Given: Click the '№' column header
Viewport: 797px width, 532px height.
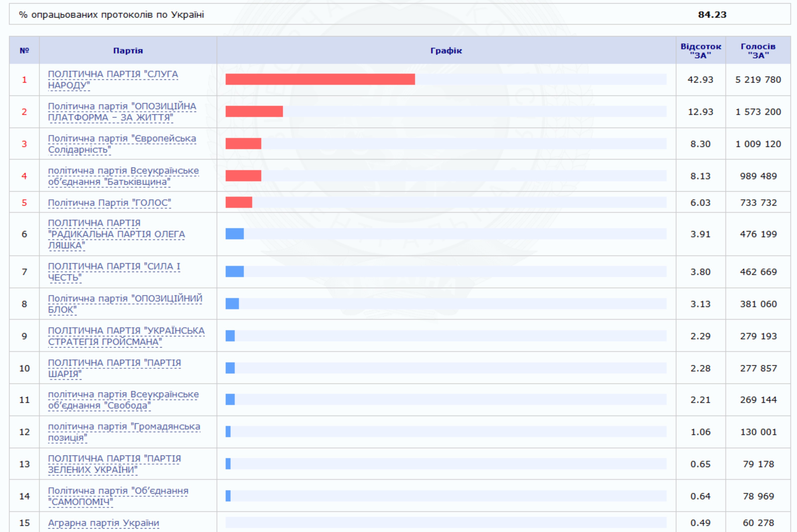Looking at the screenshot, I should point(24,51).
